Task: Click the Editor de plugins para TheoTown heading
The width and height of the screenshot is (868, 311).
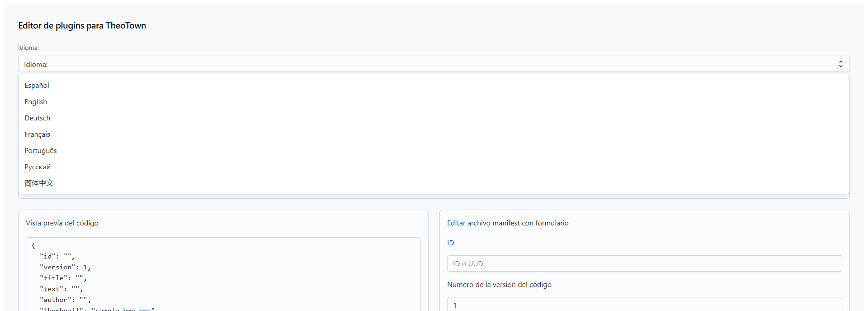Action: point(82,25)
